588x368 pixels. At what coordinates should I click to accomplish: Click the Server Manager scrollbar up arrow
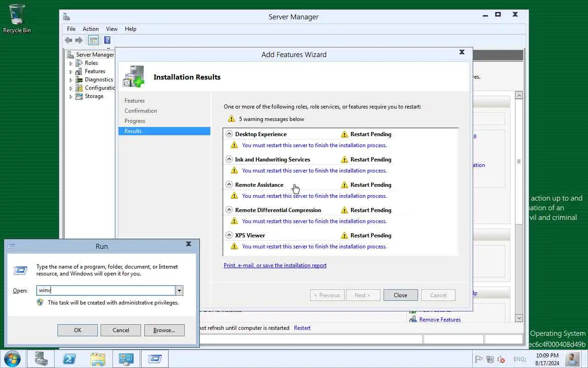pos(519,96)
